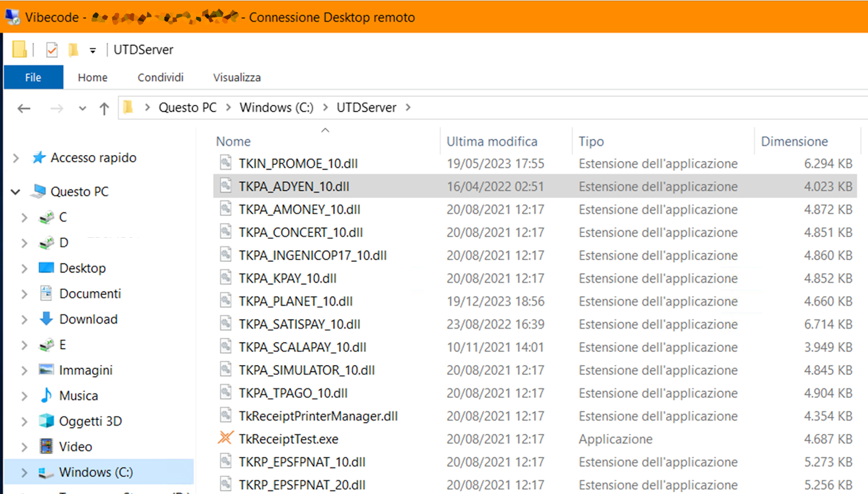The image size is (868, 494).
Task: Click the TKIN_PROMOE_10.dll file icon
Action: tap(226, 163)
